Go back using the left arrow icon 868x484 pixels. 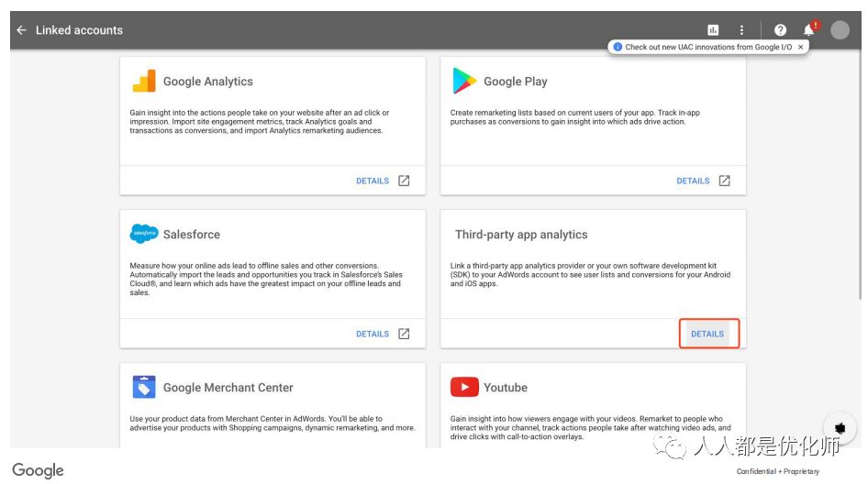click(x=22, y=30)
